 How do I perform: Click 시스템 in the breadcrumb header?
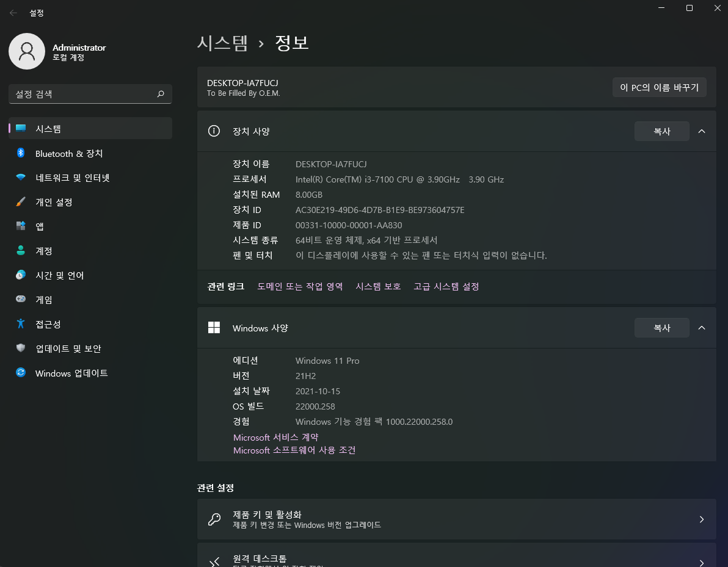[x=222, y=43]
